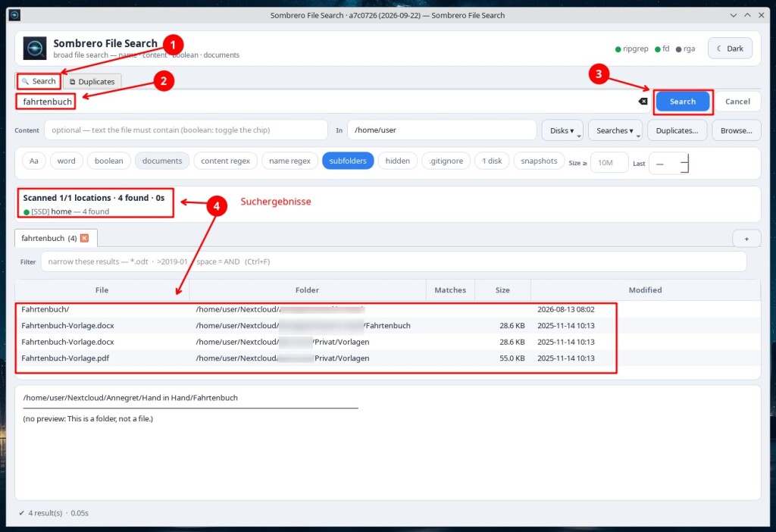Switch to the Duplicates tab
Image resolution: width=776 pixels, height=532 pixels.
[92, 82]
